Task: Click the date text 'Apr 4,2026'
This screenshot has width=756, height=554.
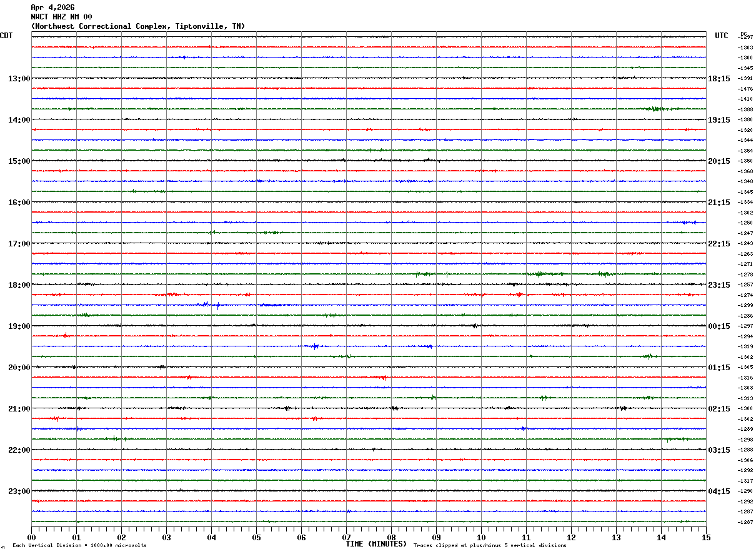Action: click(x=52, y=8)
